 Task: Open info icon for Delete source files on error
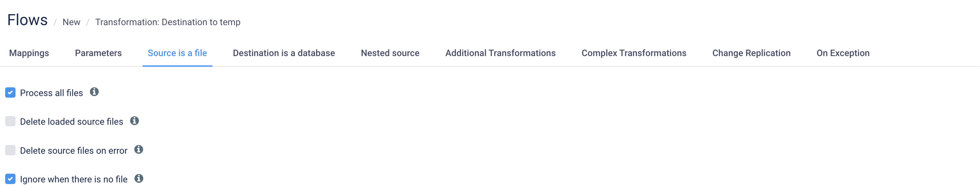coord(138,150)
